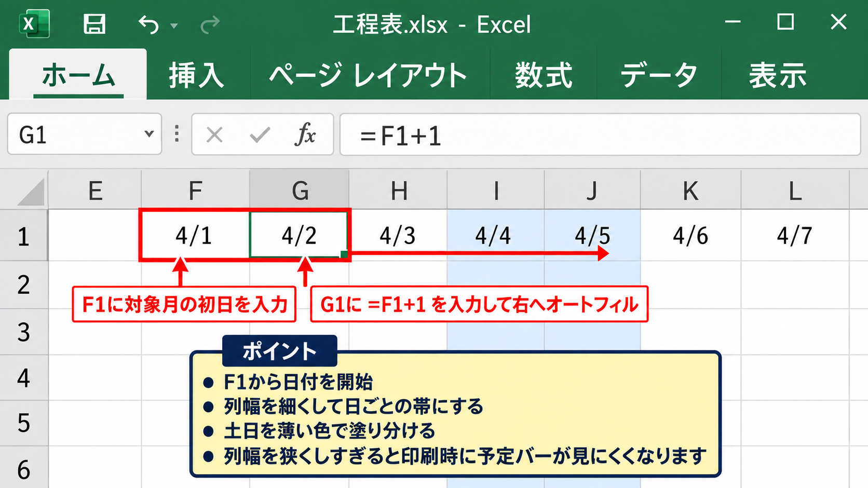Open the ページ レイアウト tab
Image resolution: width=868 pixels, height=488 pixels.
(369, 75)
